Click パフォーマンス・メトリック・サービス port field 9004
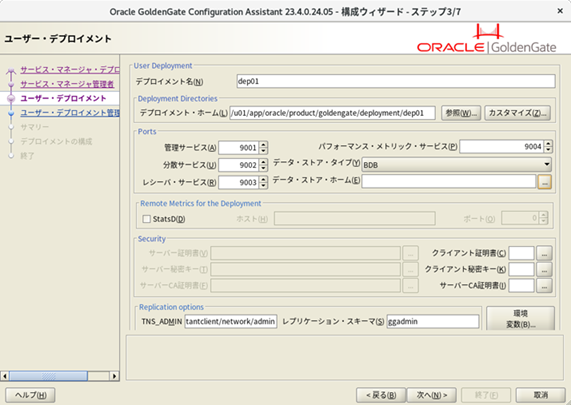 (501, 146)
